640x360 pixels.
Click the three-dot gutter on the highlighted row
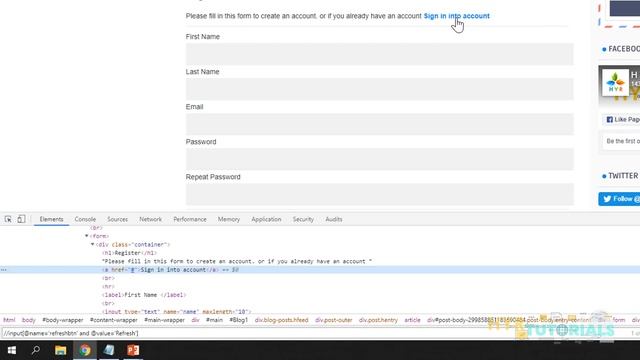point(4,270)
